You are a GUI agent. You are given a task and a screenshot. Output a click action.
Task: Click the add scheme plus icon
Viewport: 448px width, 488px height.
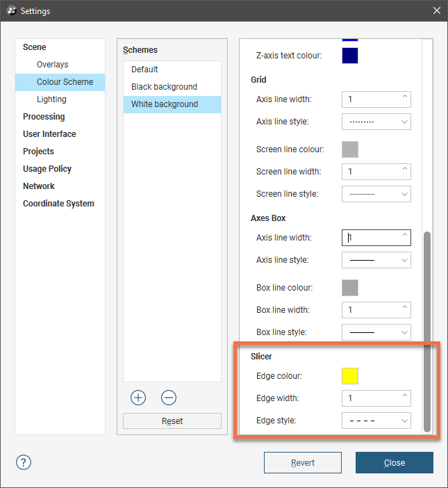click(x=138, y=398)
